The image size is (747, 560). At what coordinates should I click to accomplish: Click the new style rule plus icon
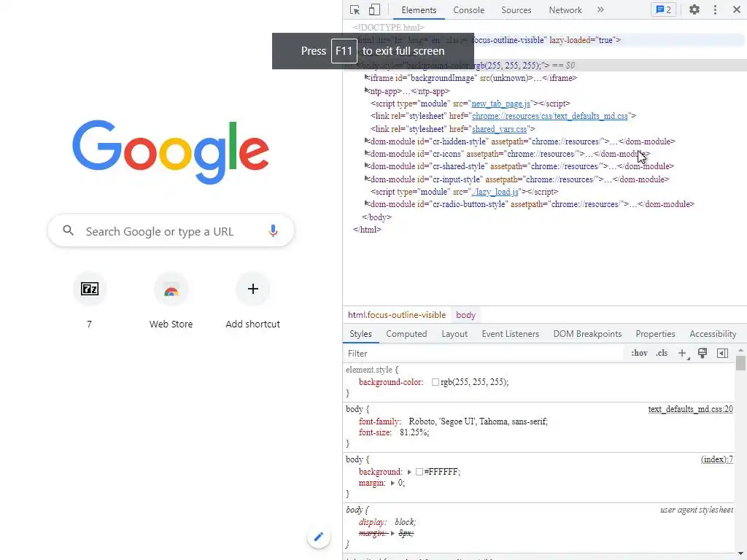pos(683,354)
